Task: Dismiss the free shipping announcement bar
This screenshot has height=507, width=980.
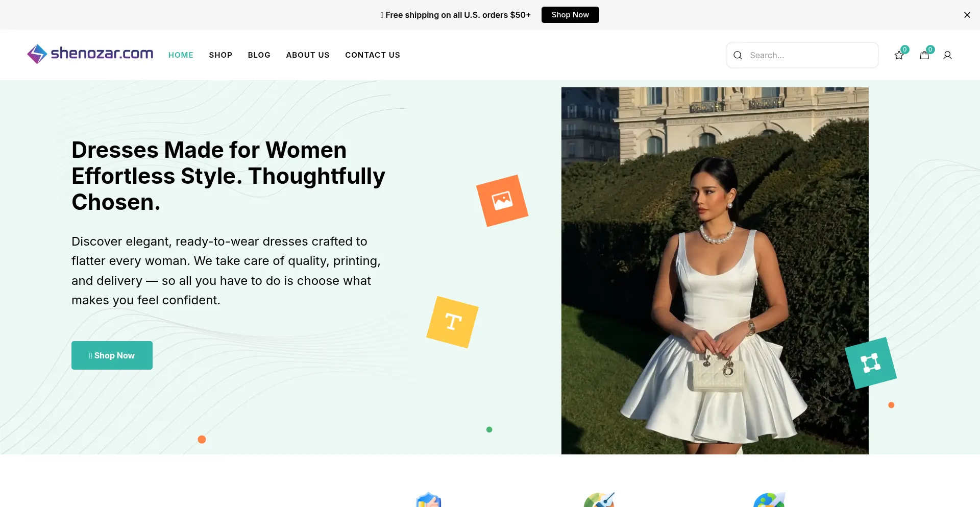Action: (967, 15)
